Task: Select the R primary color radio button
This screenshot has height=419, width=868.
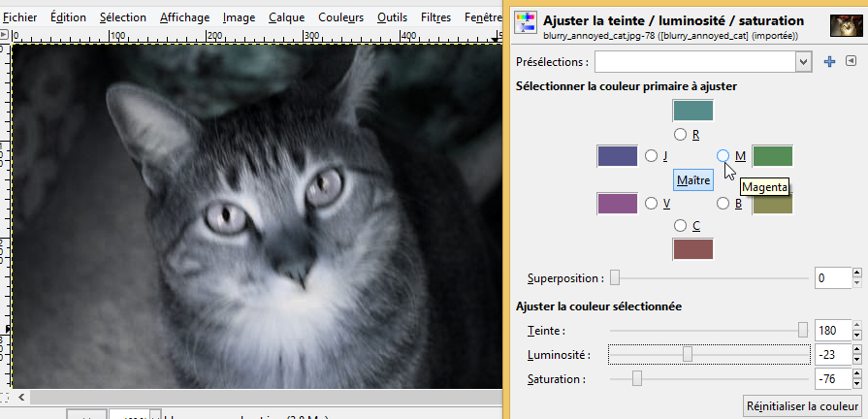Action: coord(681,135)
